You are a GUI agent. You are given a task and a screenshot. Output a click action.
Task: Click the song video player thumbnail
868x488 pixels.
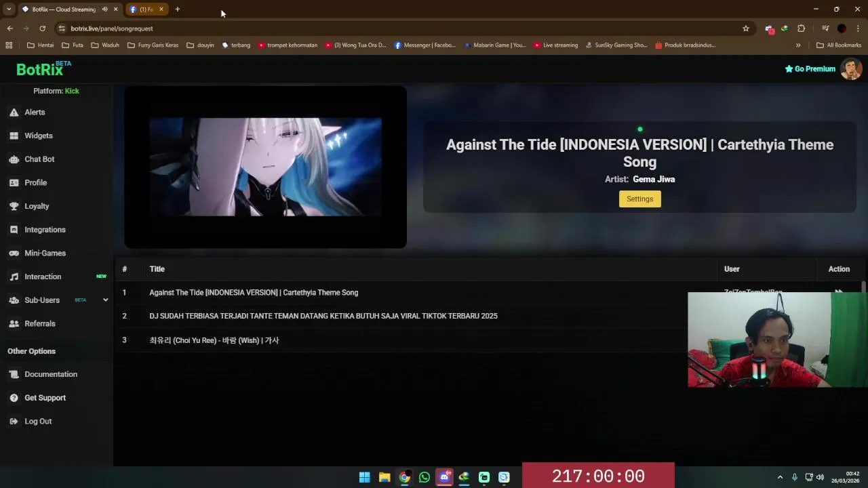coord(265,167)
